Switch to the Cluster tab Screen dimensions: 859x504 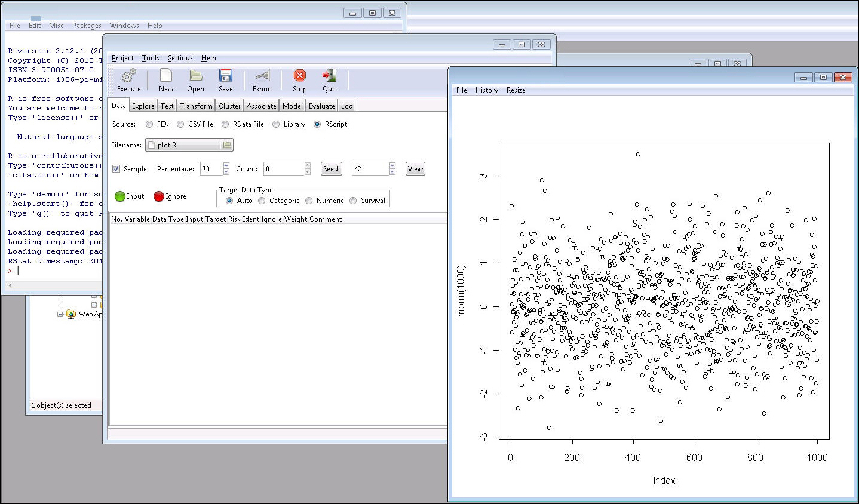(x=229, y=106)
